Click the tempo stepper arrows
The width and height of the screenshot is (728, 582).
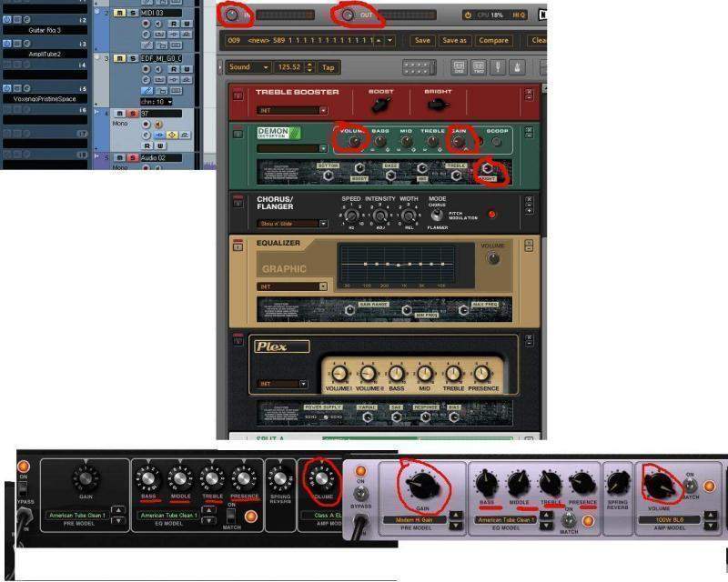click(310, 67)
